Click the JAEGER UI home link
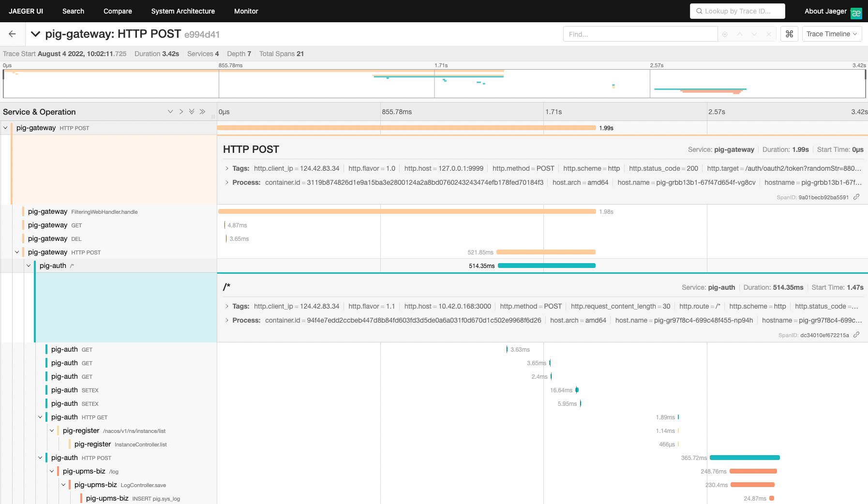This screenshot has width=868, height=504. tap(26, 11)
